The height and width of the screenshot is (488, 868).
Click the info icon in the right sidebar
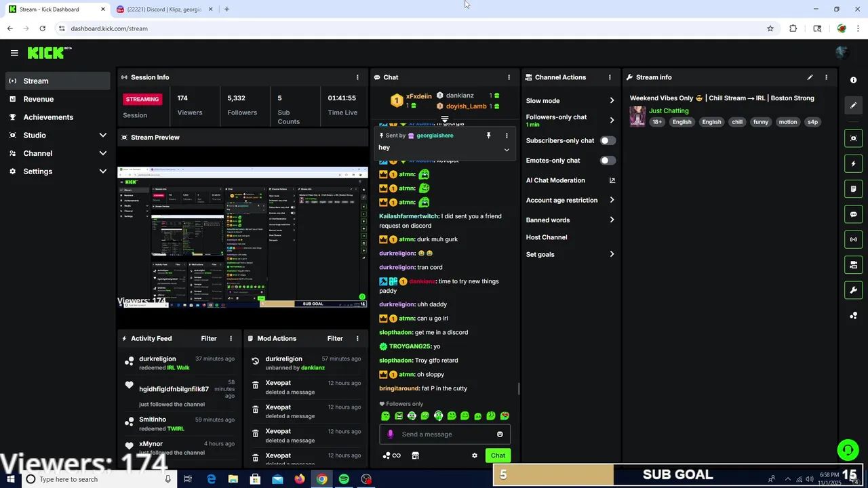tap(853, 80)
